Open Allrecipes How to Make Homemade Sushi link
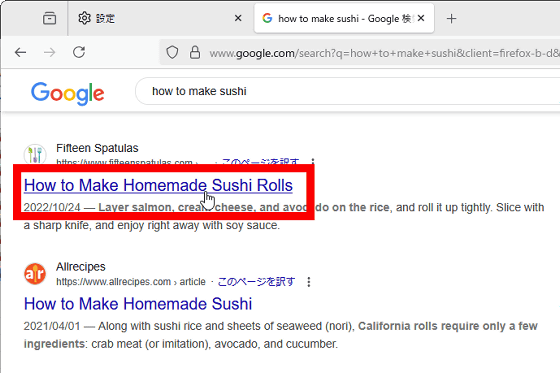This screenshot has width=560, height=373. coord(138,304)
